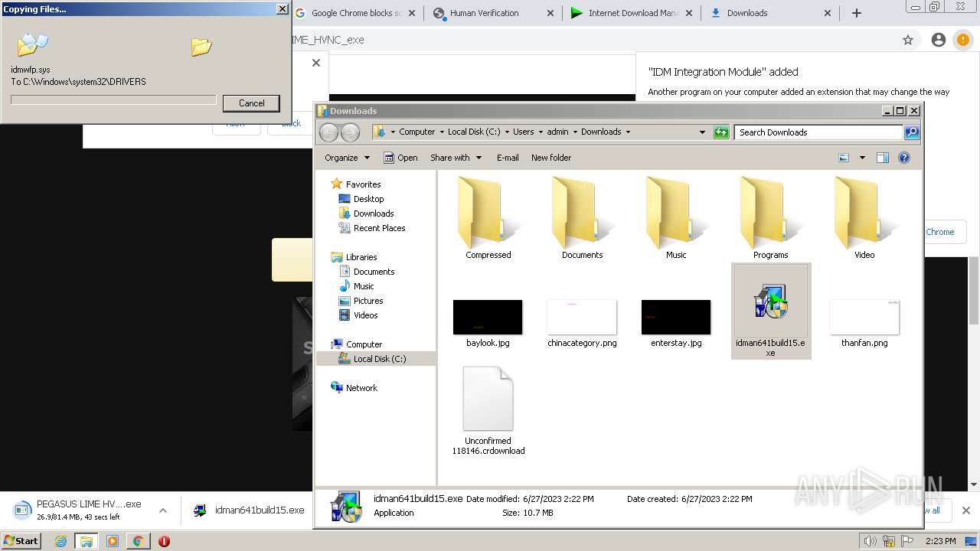Refresh the Downloads folder view
The width and height of the screenshot is (980, 551).
click(721, 132)
